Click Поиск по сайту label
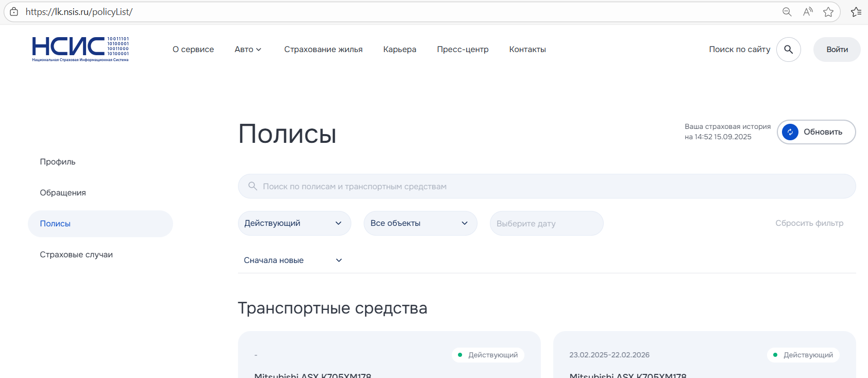The width and height of the screenshot is (868, 378). [740, 50]
